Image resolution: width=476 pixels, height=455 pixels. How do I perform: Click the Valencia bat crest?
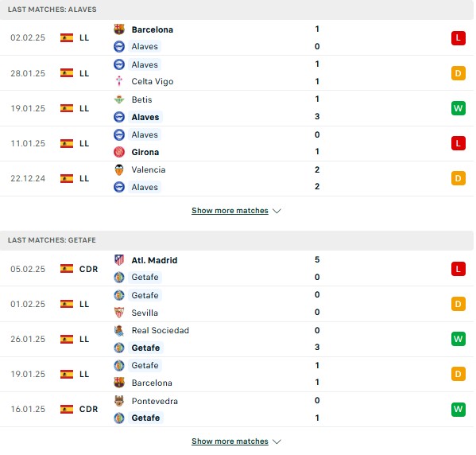tap(119, 169)
